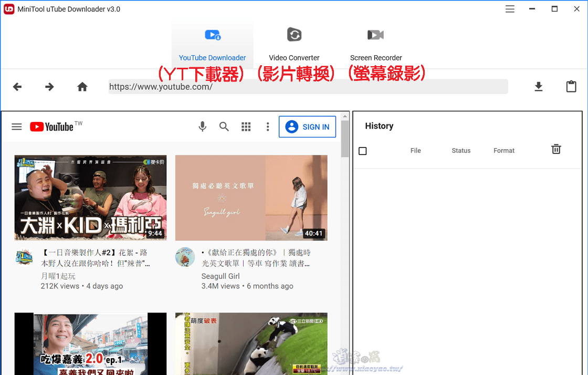Viewport: 588px width, 375px height.
Task: Open video title 獻給正在獨處的你
Action: pyautogui.click(x=256, y=258)
